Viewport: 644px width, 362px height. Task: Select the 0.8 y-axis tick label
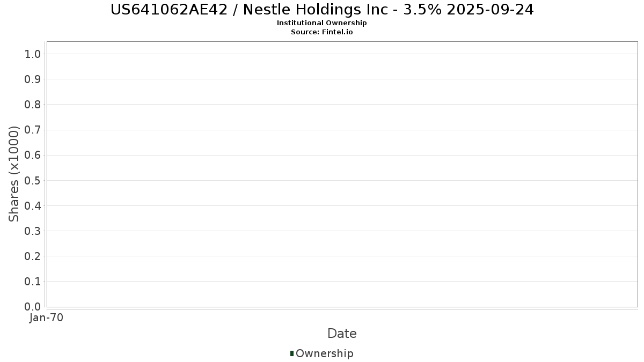33,105
